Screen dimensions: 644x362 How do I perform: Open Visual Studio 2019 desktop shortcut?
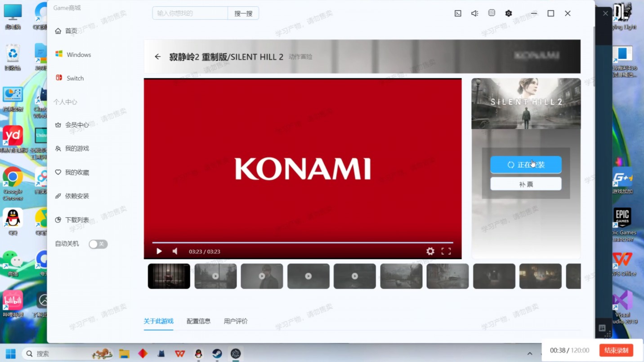click(x=623, y=307)
